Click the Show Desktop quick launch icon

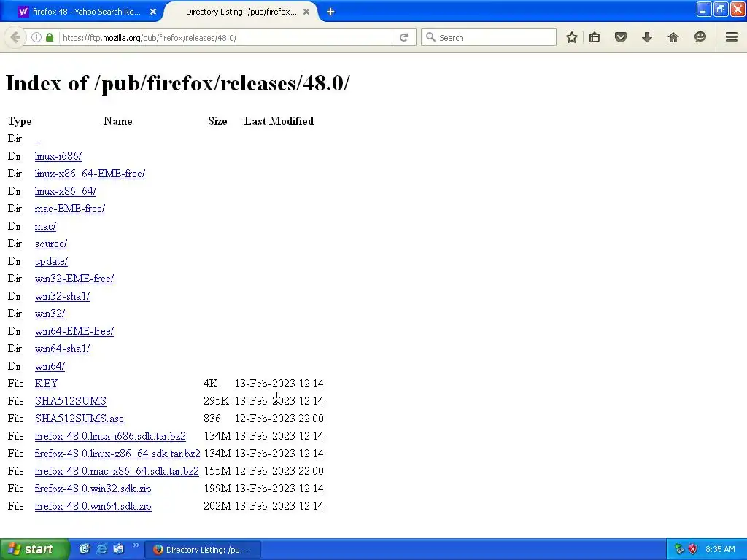[x=85, y=549]
